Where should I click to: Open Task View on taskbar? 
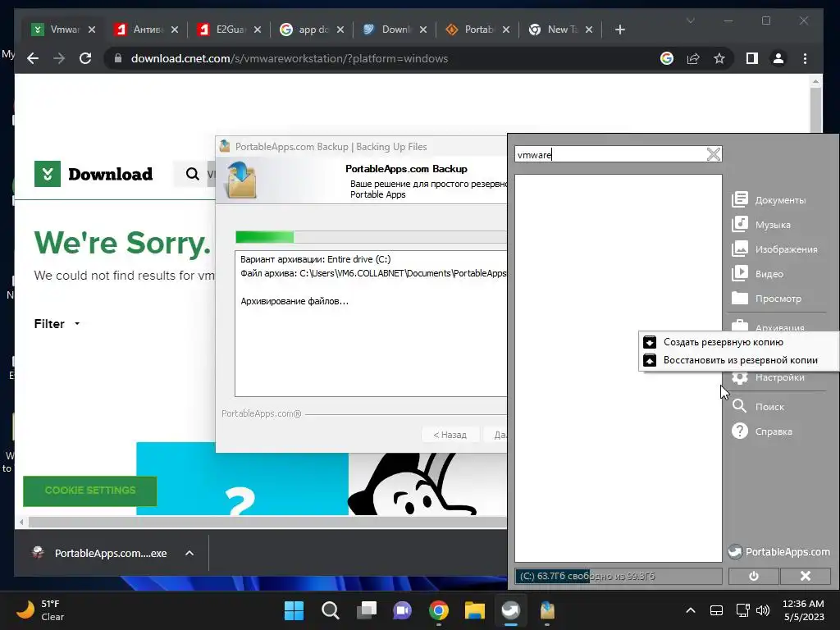click(367, 610)
